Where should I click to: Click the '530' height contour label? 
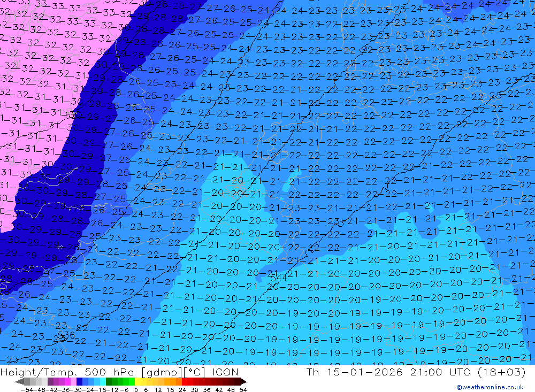coord(73,115)
